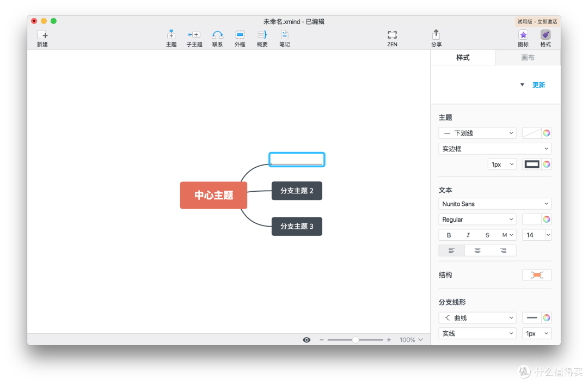The width and height of the screenshot is (588, 384).
Task: Click the 更新 link
Action: click(538, 85)
